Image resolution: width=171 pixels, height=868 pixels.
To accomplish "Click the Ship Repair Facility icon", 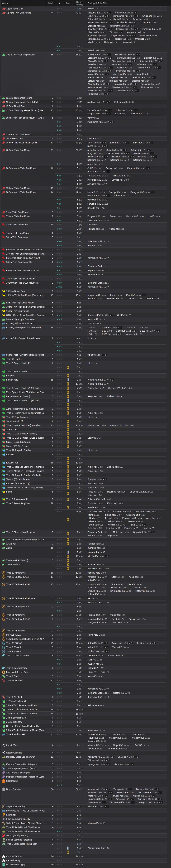I will [x=4, y=806].
